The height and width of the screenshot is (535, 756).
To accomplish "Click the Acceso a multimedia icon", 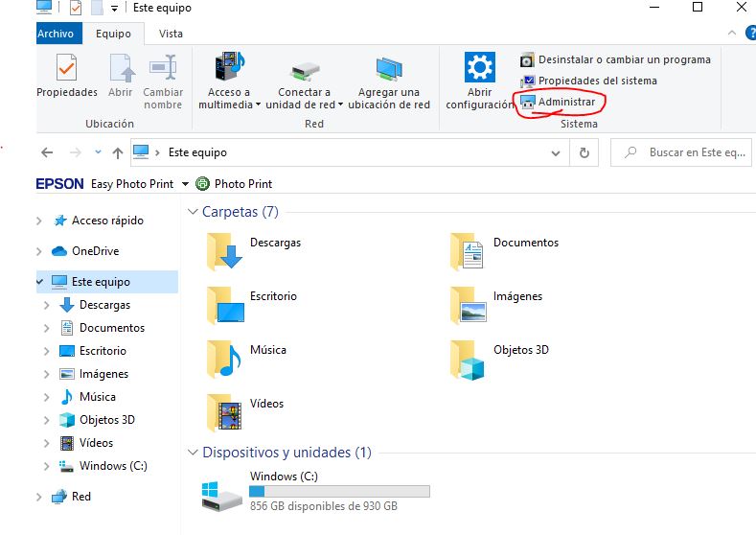I will pos(230,66).
